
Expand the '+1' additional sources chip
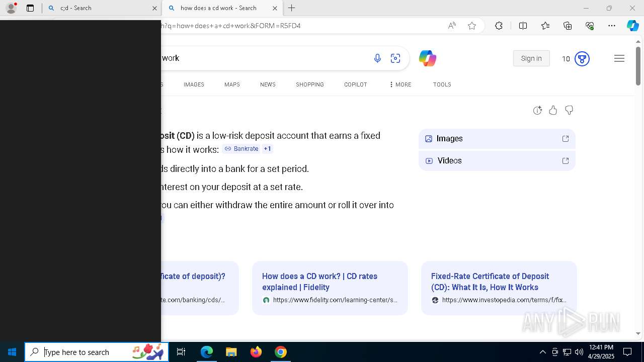[267, 149]
